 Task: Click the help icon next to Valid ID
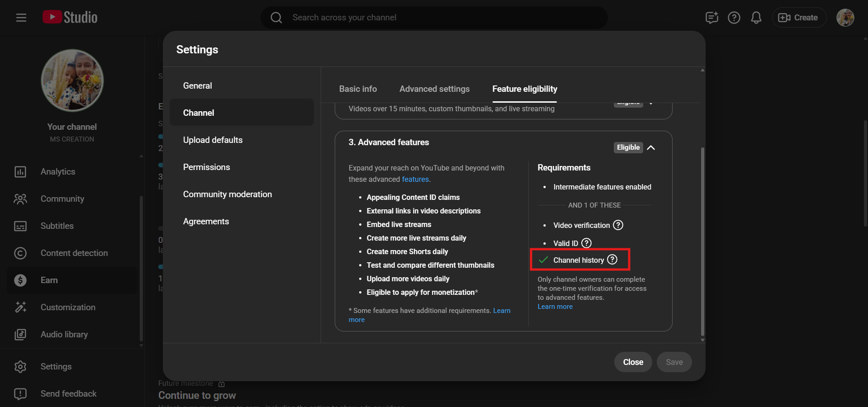586,243
